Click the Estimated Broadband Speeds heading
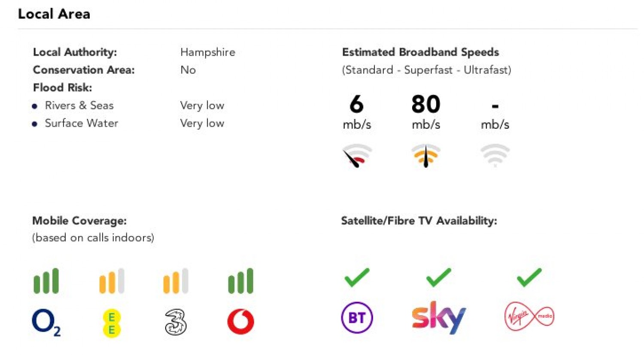The image size is (644, 355). pos(420,52)
